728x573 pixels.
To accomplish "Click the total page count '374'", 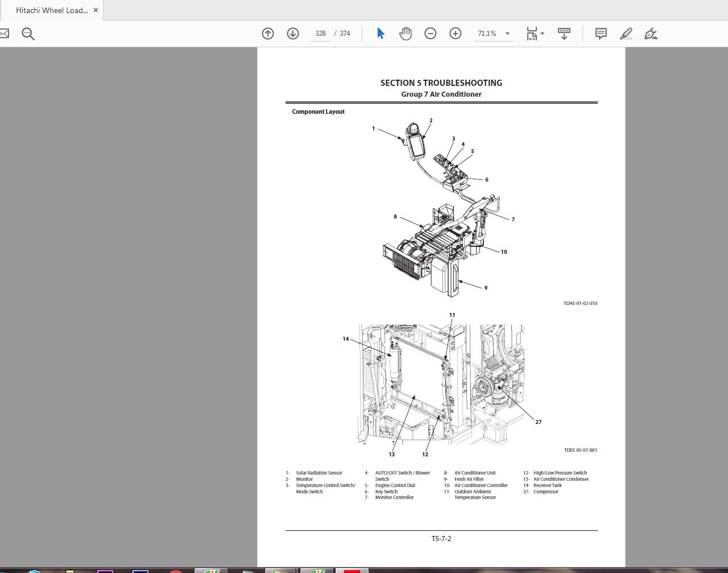I will coord(345,34).
